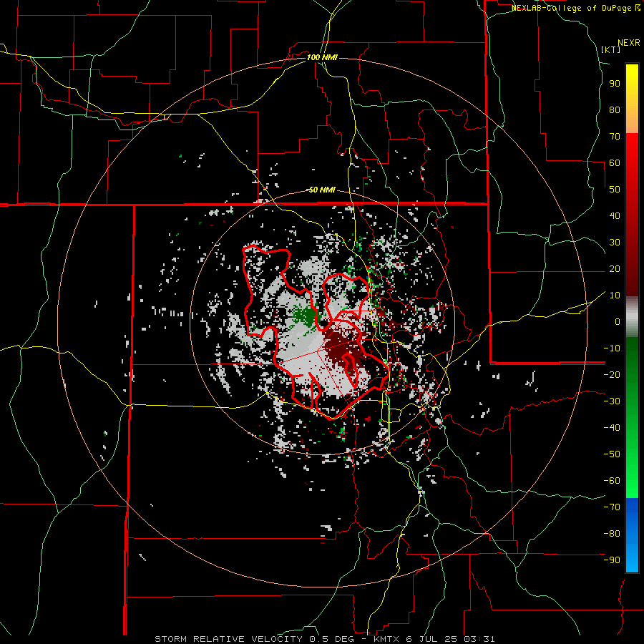Image resolution: width=644 pixels, height=644 pixels.
Task: Click the -80 value on the velocity scale
Action: pyautogui.click(x=612, y=534)
